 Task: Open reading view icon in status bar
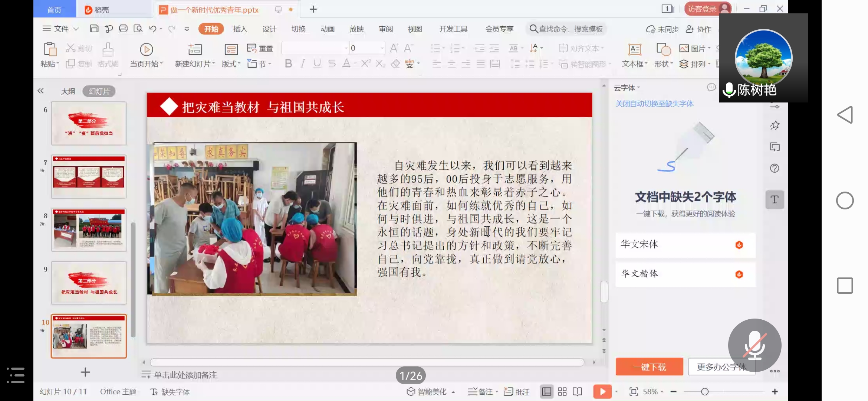point(577,392)
